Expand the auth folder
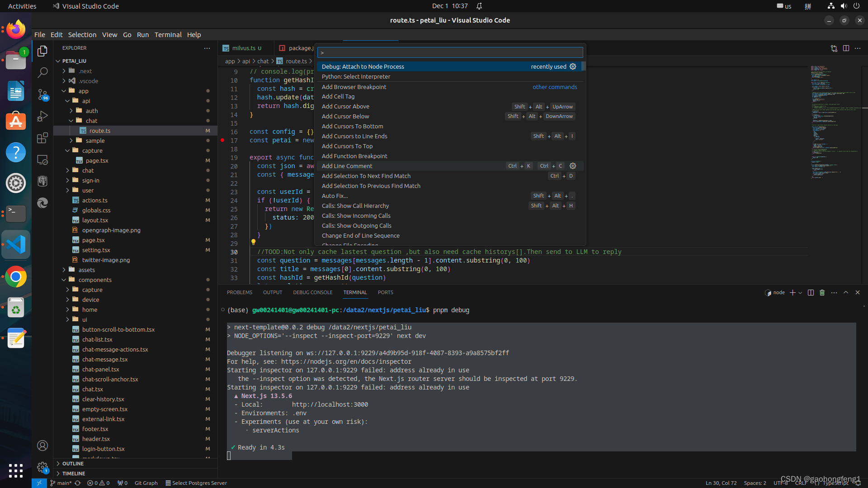The width and height of the screenshot is (868, 488). tap(92, 111)
